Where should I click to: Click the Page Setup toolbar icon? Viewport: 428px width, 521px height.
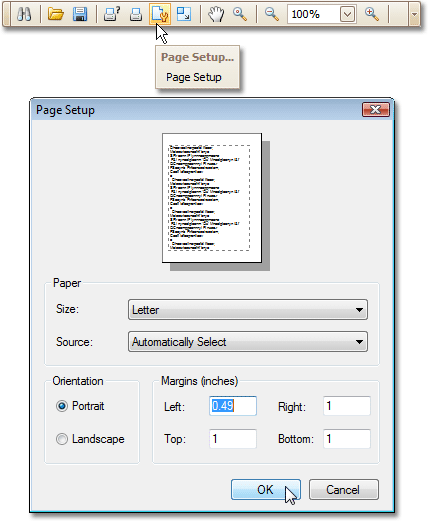point(160,14)
